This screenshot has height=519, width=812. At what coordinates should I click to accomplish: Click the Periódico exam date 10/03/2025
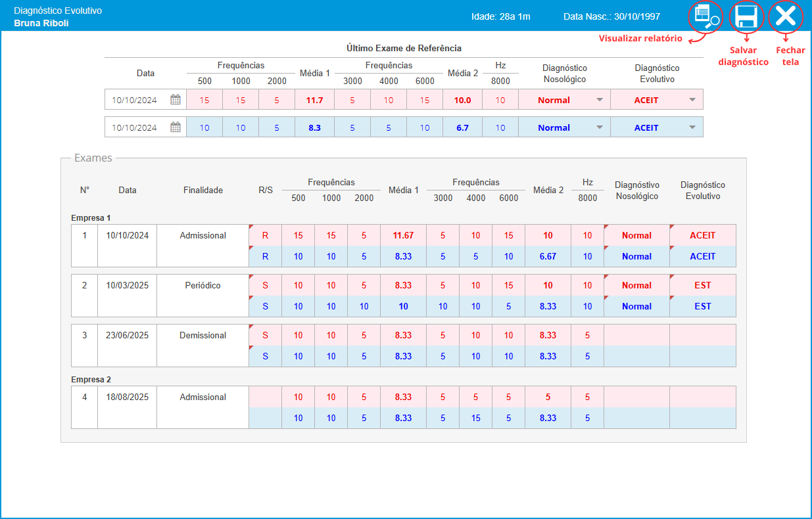point(127,285)
